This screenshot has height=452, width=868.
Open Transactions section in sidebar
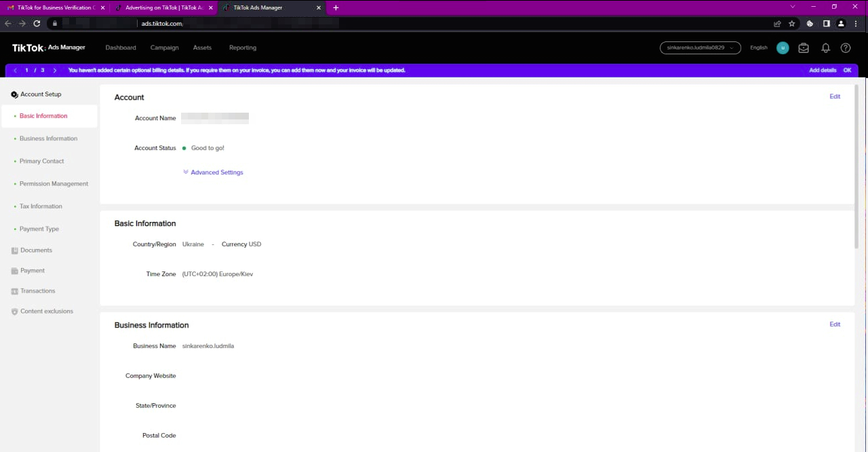[x=38, y=291]
